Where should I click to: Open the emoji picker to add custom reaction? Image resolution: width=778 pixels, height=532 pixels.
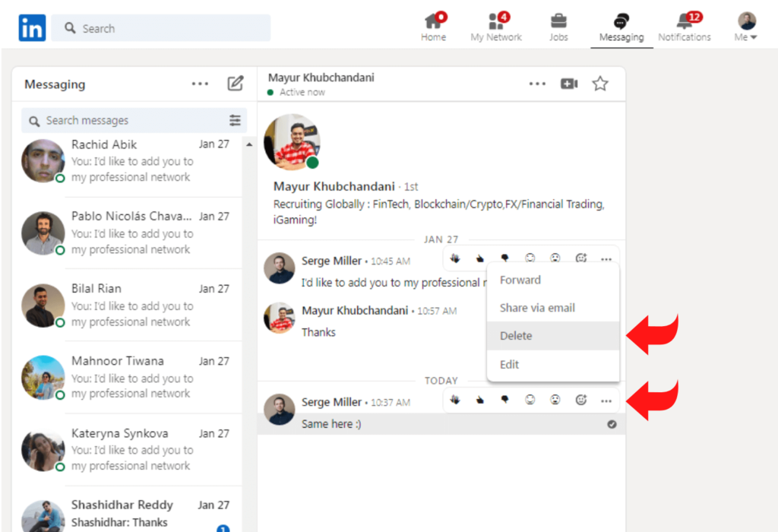pos(580,258)
